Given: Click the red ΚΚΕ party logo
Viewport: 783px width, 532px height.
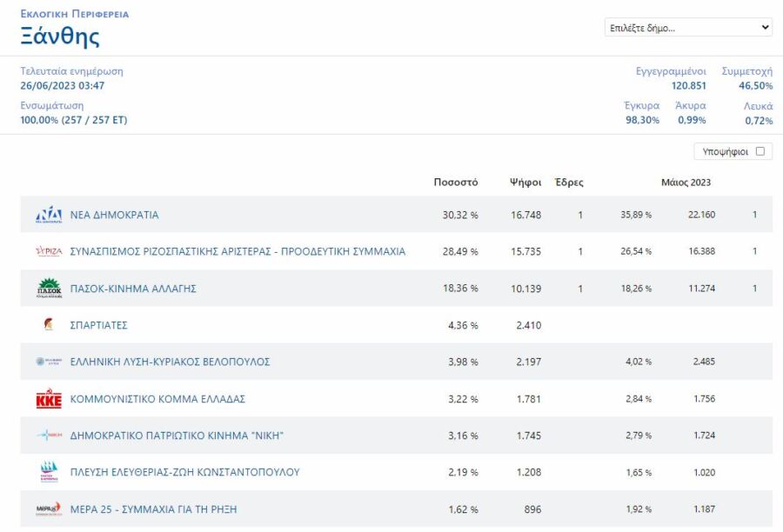Looking at the screenshot, I should (x=49, y=399).
